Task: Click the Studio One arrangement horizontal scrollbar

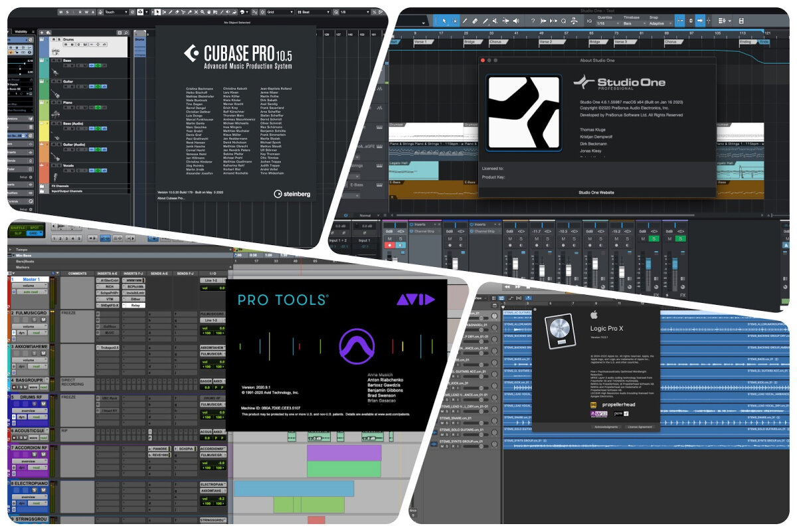Action: (545, 215)
